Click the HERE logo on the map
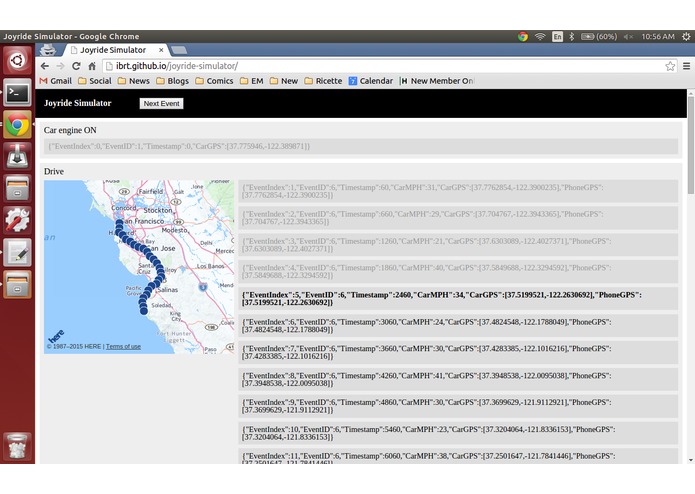695x494 pixels. (56, 336)
